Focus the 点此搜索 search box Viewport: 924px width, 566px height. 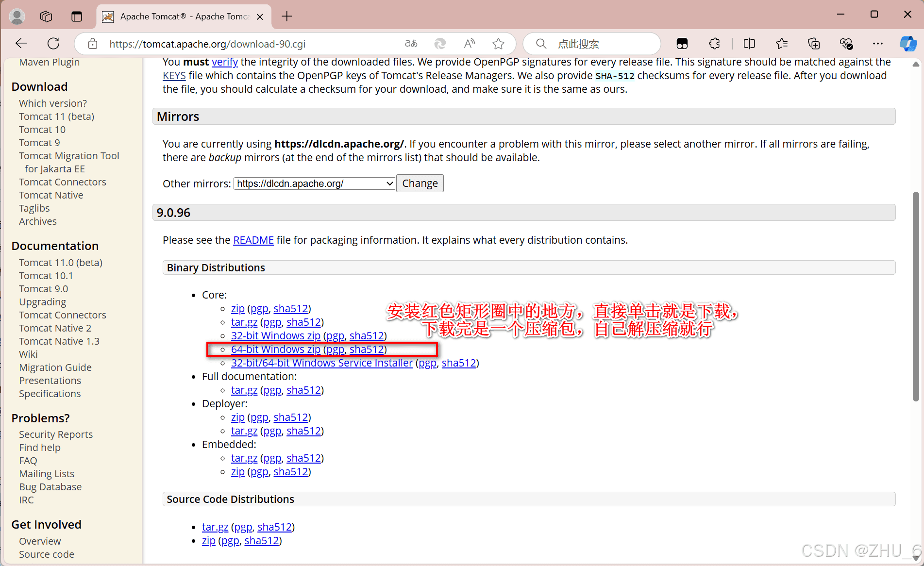591,44
